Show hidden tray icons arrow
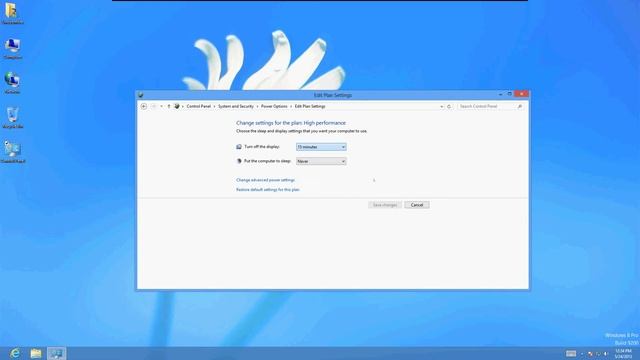Screen dimensions: 640x360 pyautogui.click(x=582, y=354)
